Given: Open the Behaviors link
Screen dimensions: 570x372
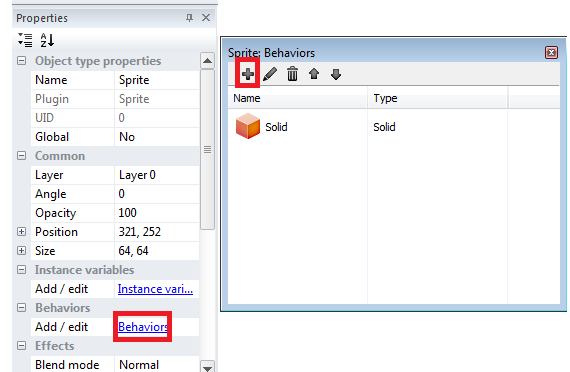Looking at the screenshot, I should coord(143,327).
